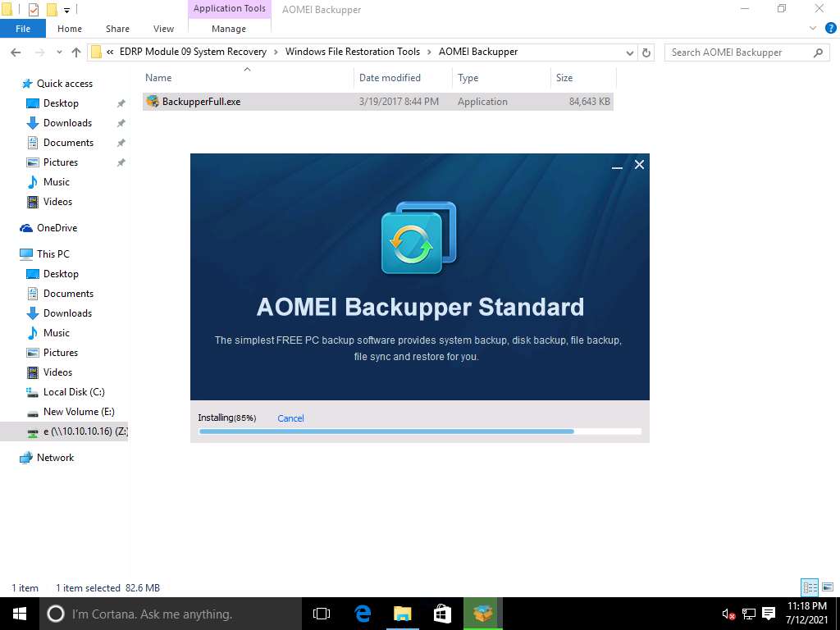Go back in File Explorer
The height and width of the screenshot is (630, 840).
point(16,52)
